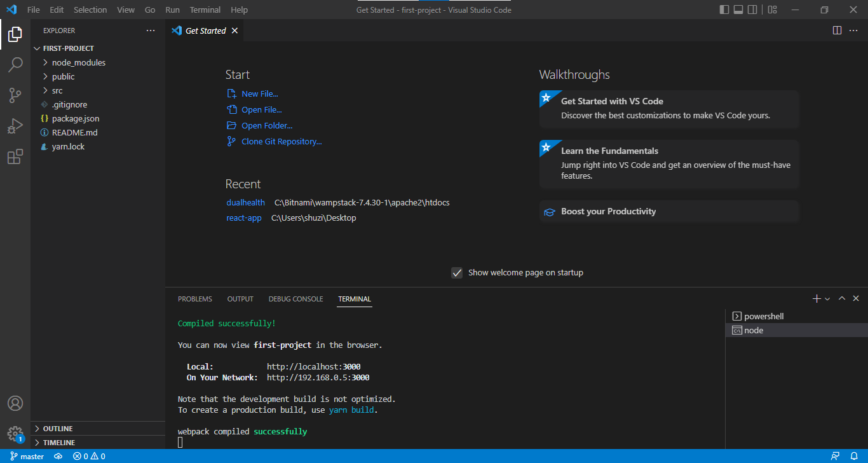The image size is (868, 463).
Task: Open the File menu
Action: 34,10
